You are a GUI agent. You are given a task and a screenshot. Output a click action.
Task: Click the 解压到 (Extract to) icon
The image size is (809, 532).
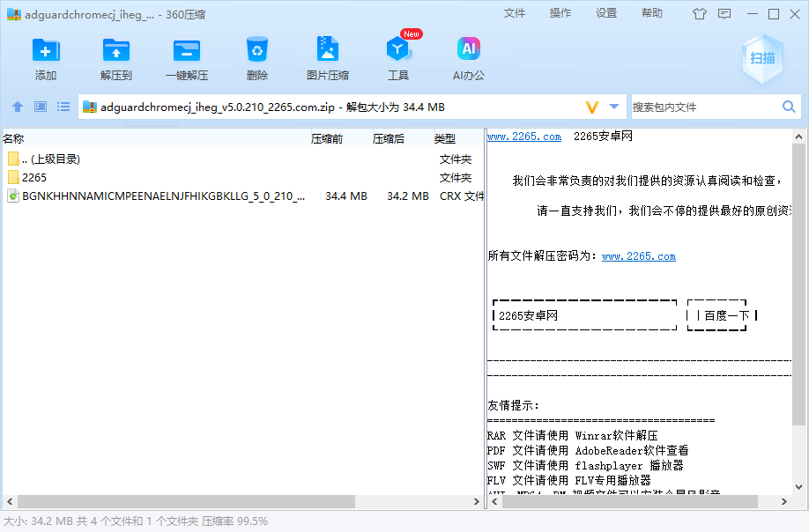[116, 50]
